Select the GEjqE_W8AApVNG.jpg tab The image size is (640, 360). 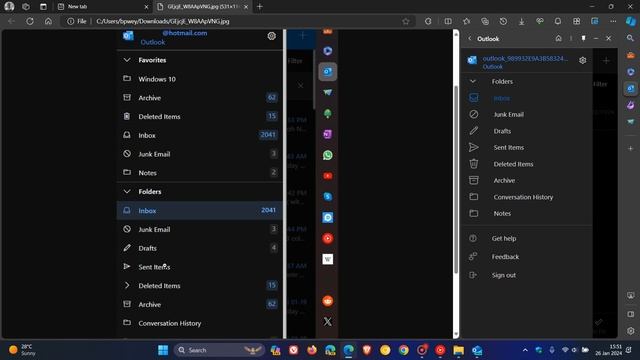pyautogui.click(x=202, y=7)
